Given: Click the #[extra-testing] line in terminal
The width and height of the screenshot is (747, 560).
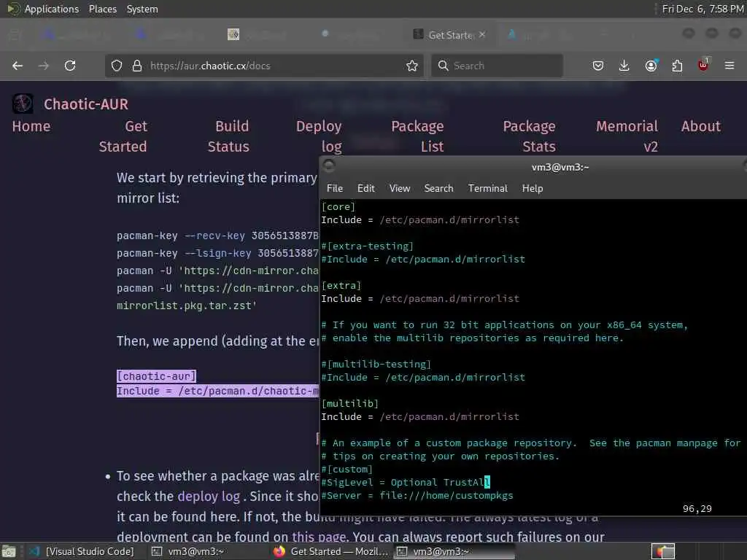Looking at the screenshot, I should click(x=368, y=246).
